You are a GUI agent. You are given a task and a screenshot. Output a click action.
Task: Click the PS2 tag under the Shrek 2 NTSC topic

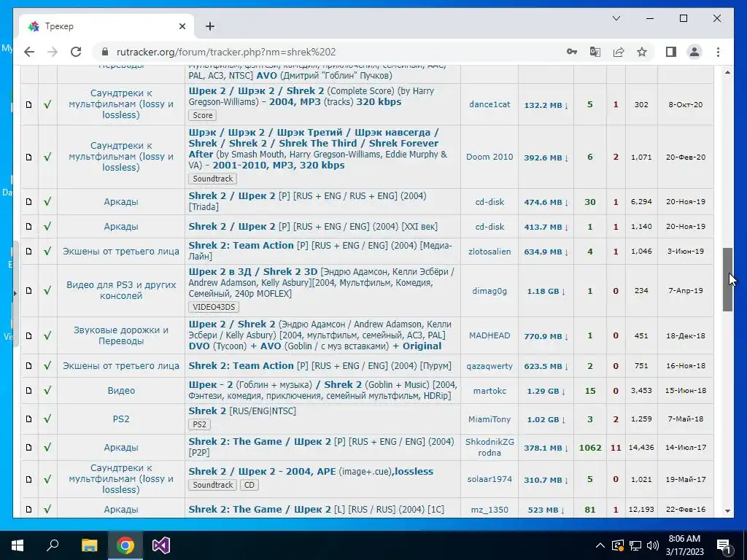click(199, 424)
